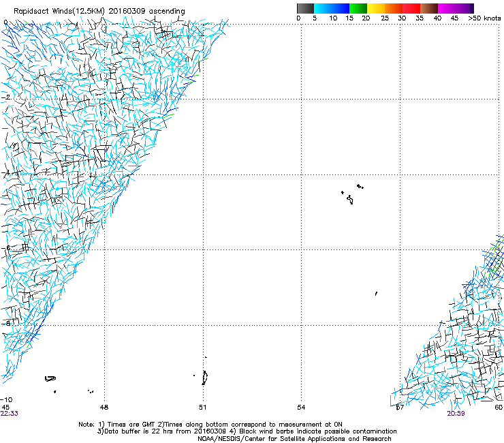Click the largest island outline near 55E, 5S
Image resolution: width=504 pixels, height=443 pixels.
click(350, 200)
